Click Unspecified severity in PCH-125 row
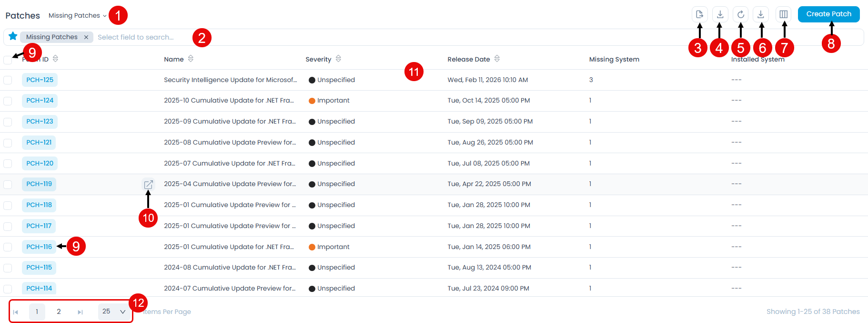This screenshot has height=323, width=868. 332,80
